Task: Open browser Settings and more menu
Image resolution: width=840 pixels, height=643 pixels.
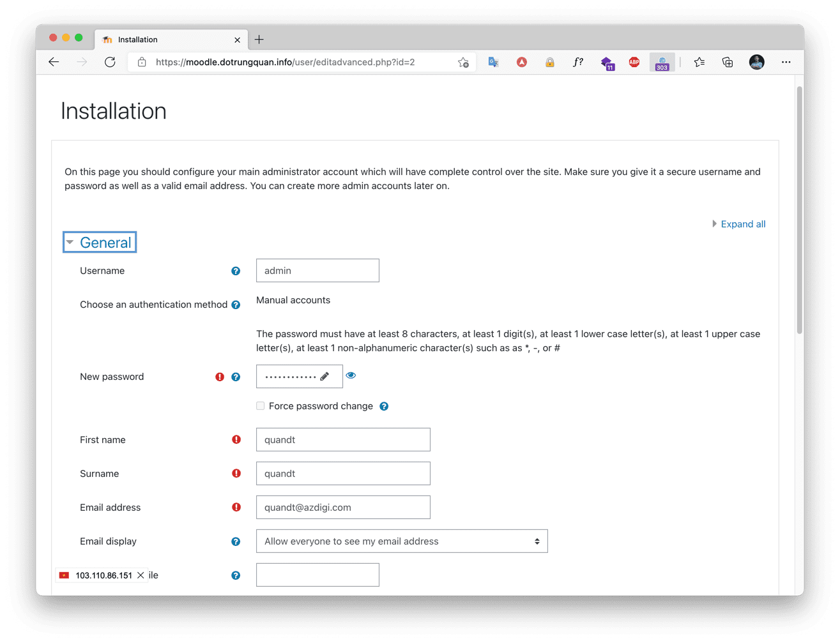Action: (x=786, y=62)
